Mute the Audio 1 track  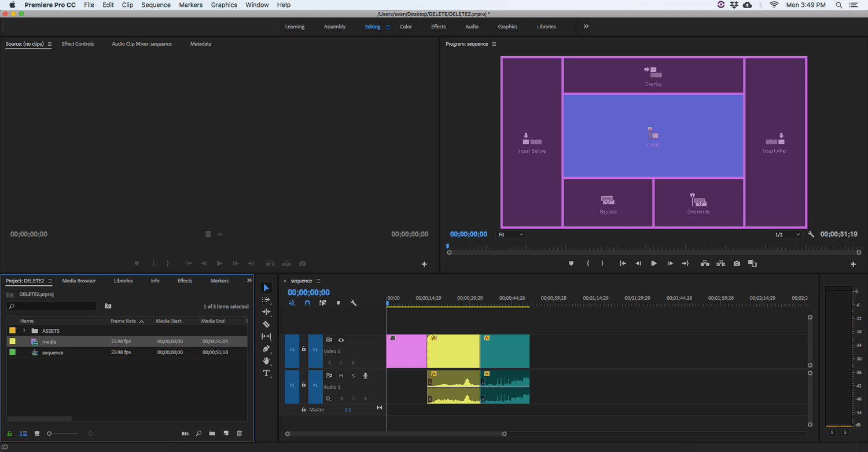point(341,376)
